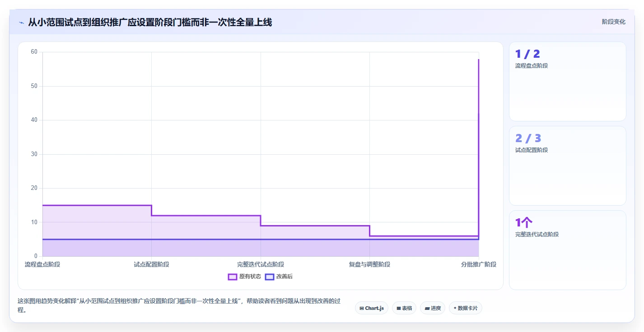Click the description paragraph below the chart
The width and height of the screenshot is (644, 332).
(179, 305)
